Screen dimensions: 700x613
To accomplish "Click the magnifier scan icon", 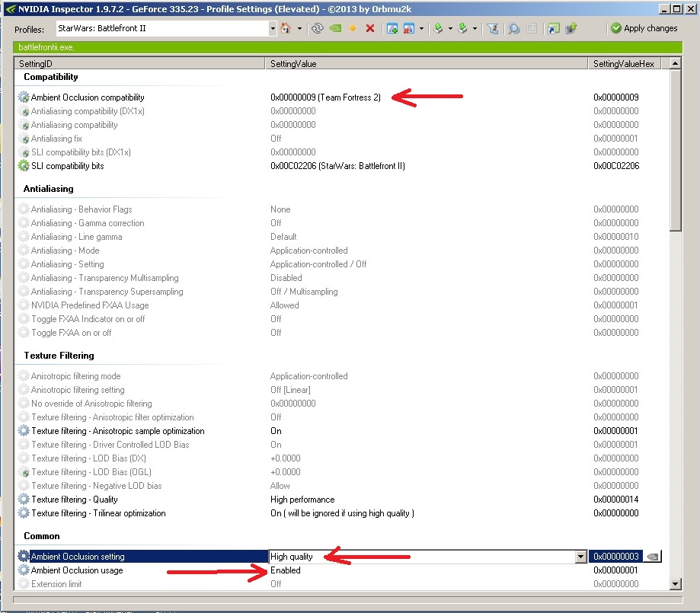I will pos(514,29).
